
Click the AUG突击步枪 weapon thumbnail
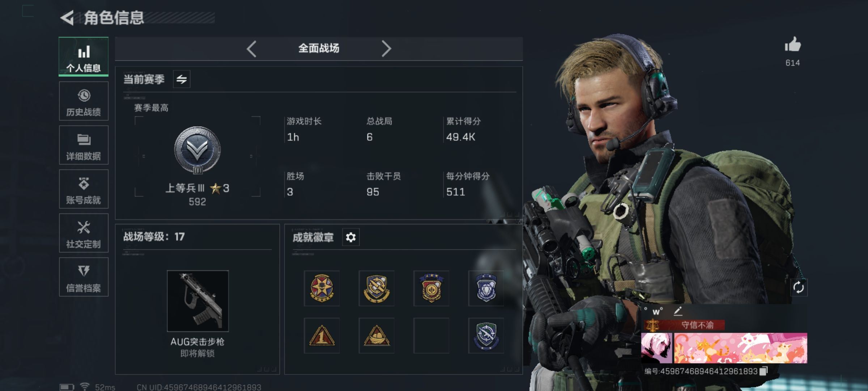pos(198,301)
